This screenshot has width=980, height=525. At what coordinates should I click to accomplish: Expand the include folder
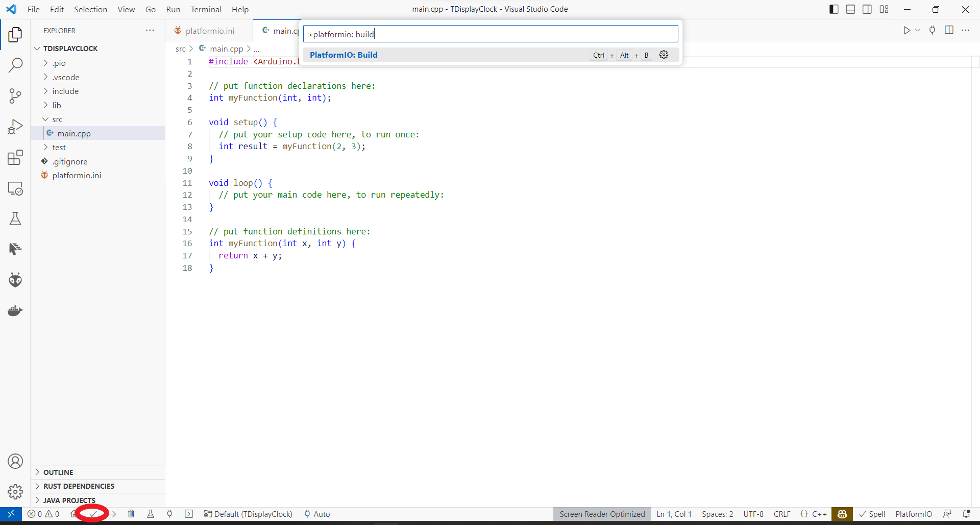click(65, 91)
